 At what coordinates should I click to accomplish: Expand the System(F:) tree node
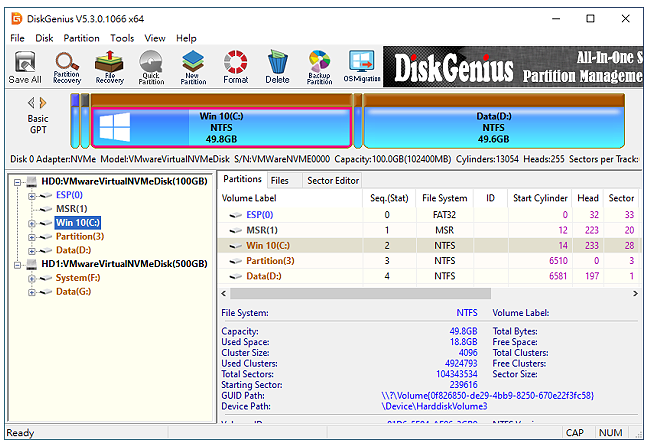click(32, 278)
